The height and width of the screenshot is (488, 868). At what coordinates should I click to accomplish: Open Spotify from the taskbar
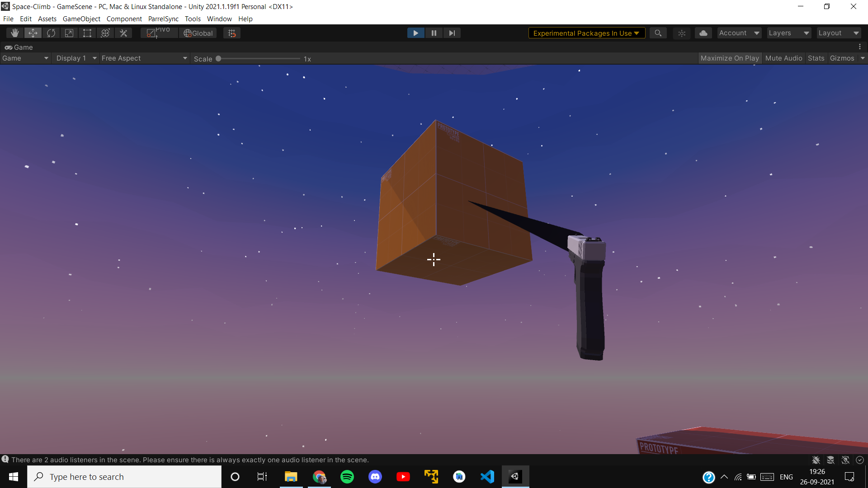pos(347,477)
